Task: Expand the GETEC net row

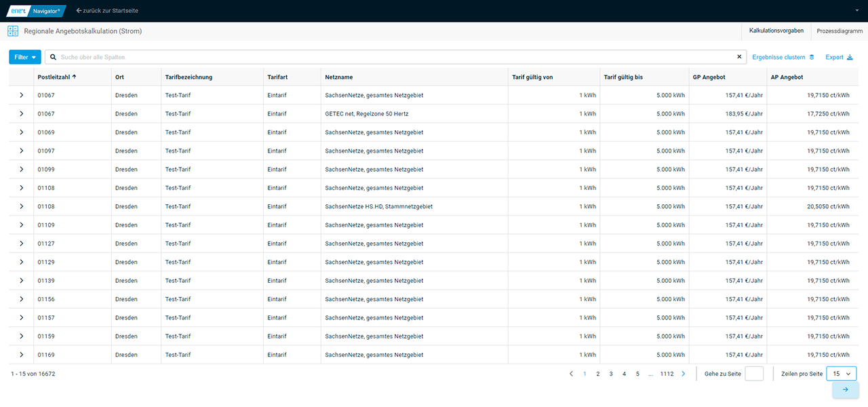Action: (x=22, y=114)
